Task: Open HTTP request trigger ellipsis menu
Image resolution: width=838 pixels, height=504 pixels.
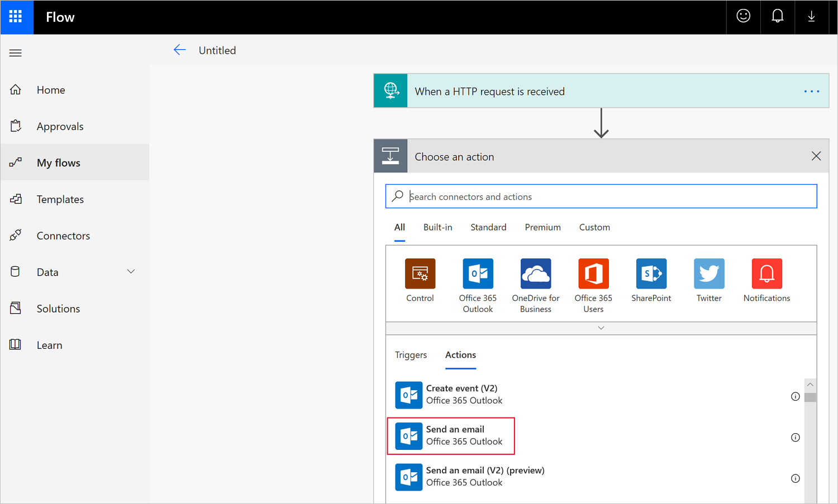Action: (811, 92)
